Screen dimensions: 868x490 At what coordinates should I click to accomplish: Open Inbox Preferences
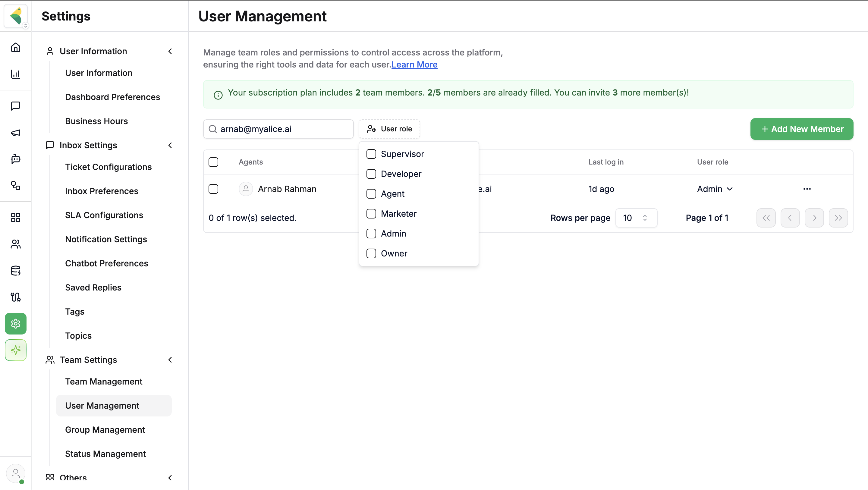coord(102,191)
